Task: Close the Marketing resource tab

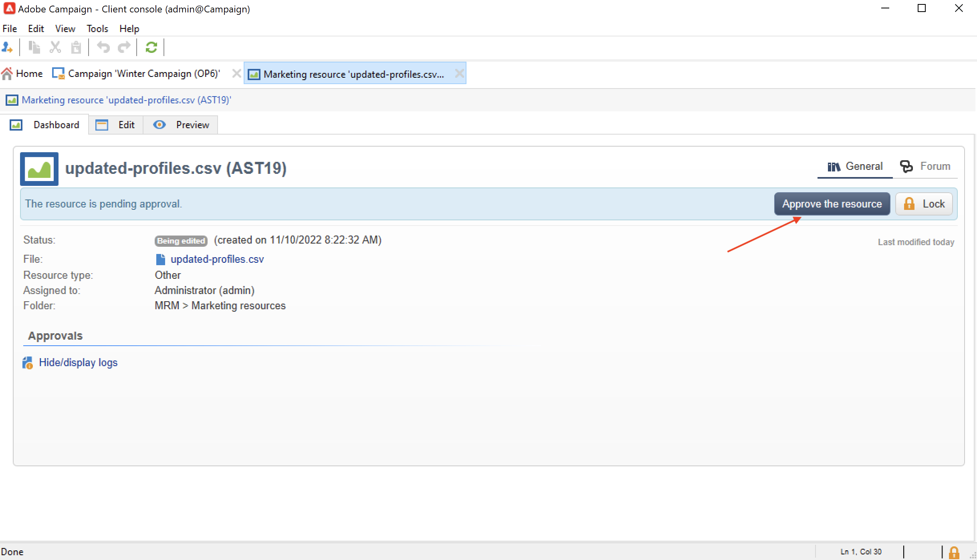Action: tap(460, 74)
